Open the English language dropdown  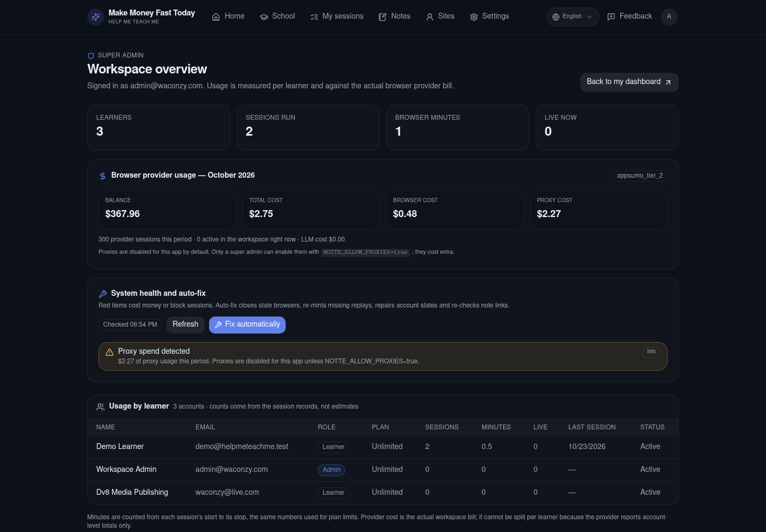tap(572, 17)
